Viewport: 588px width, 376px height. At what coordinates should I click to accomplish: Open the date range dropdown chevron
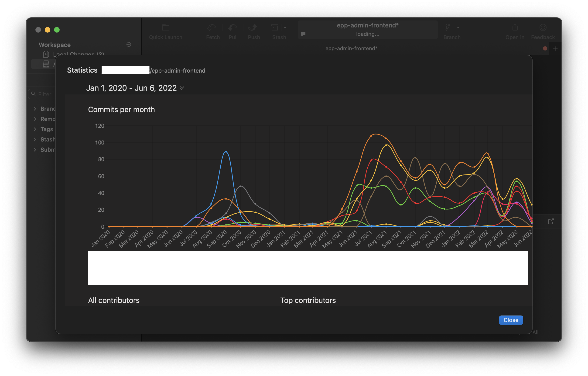tap(181, 88)
